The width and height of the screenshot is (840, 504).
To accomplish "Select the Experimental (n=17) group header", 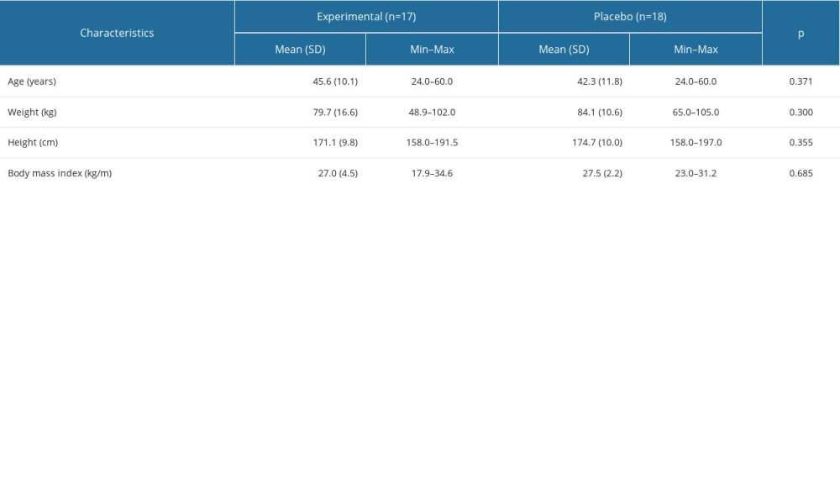I will [366, 17].
